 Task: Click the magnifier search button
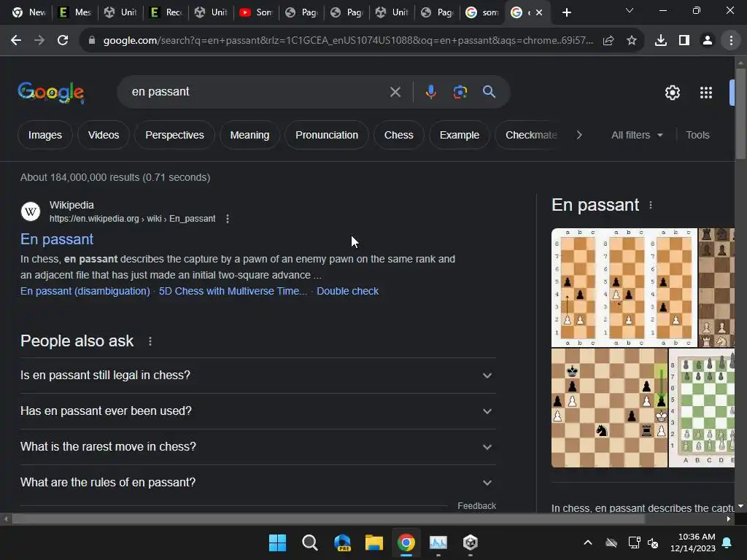coord(489,91)
